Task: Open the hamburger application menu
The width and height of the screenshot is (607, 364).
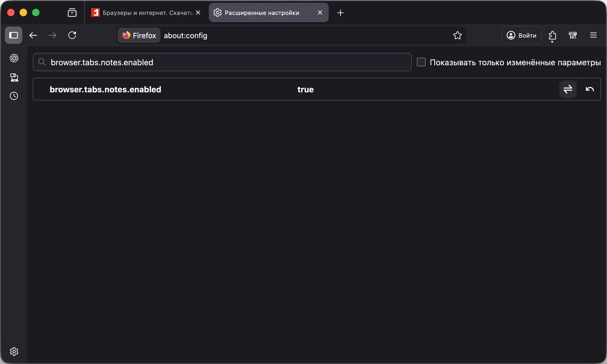Action: (x=593, y=35)
